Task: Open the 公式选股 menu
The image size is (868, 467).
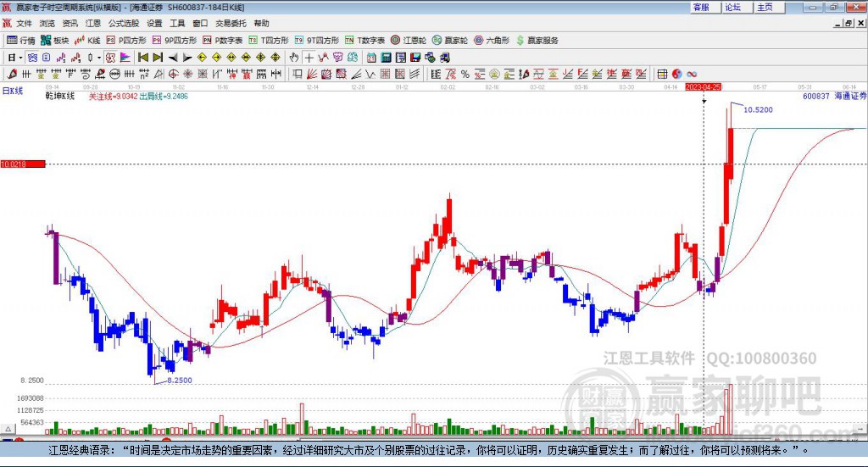Action: (124, 23)
